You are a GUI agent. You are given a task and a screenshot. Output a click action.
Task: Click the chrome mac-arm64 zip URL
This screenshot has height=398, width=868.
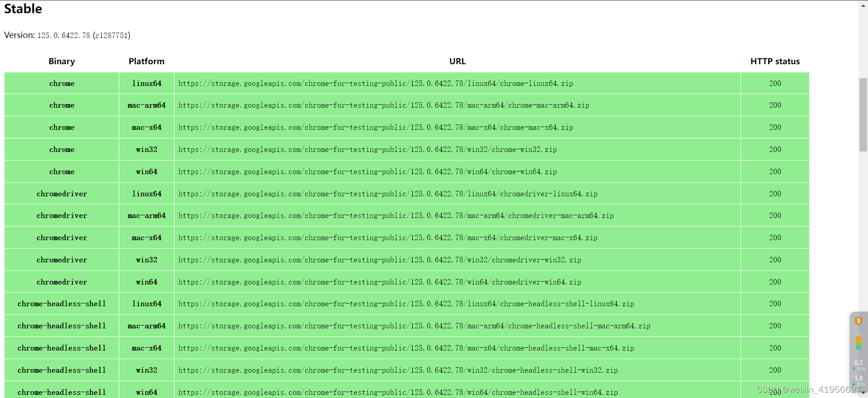(x=384, y=105)
